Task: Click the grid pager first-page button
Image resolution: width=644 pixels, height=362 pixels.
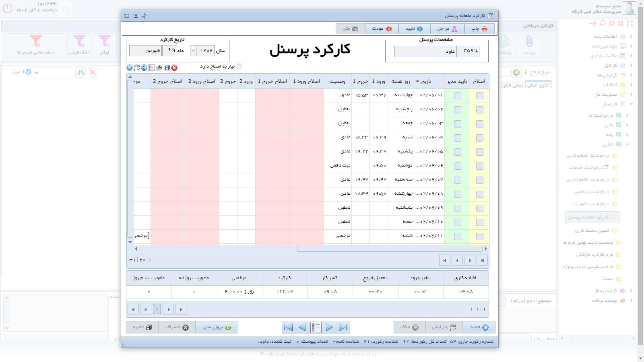Action: click(445, 260)
